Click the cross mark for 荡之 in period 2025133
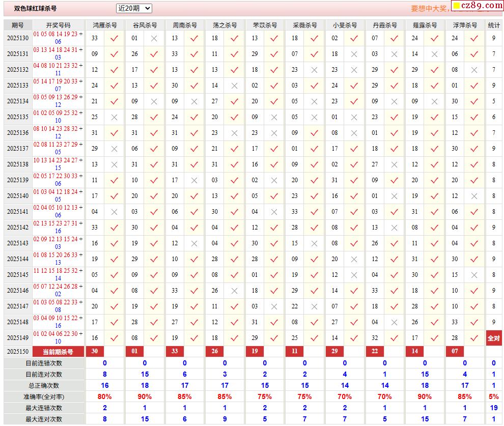504x426 pixels. (x=234, y=86)
